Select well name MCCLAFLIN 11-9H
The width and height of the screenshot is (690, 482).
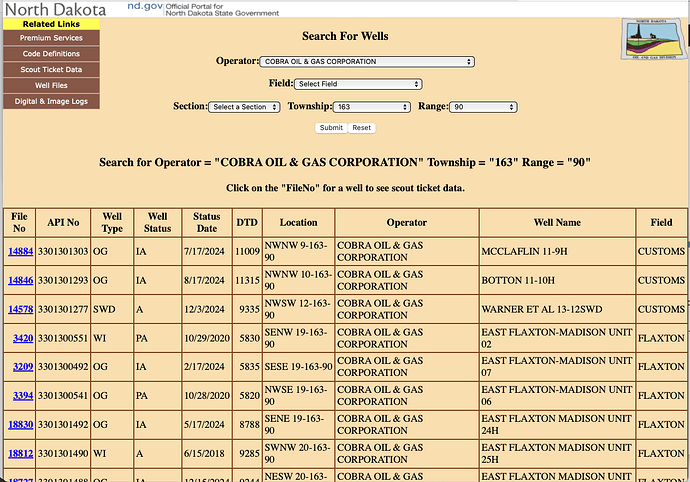point(524,251)
